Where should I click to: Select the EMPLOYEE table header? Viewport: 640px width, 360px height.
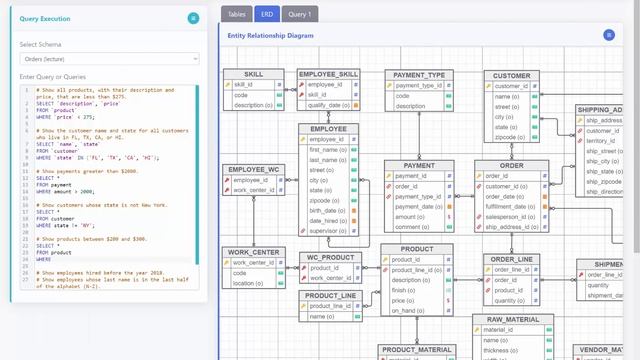[328, 129]
